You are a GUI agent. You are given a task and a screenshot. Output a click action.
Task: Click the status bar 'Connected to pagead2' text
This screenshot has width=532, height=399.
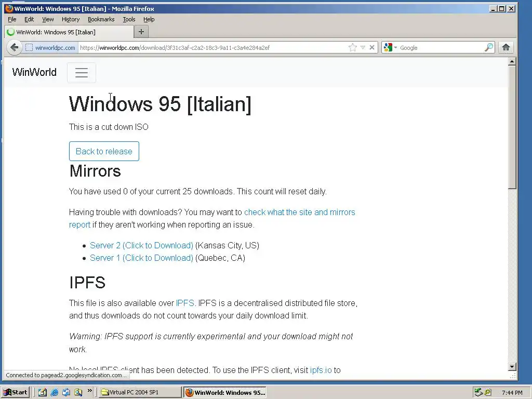66,375
